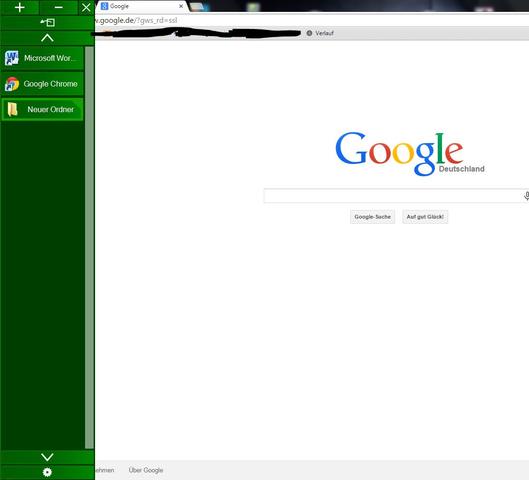
Task: Click the Word application icon
Action: pyautogui.click(x=12, y=58)
